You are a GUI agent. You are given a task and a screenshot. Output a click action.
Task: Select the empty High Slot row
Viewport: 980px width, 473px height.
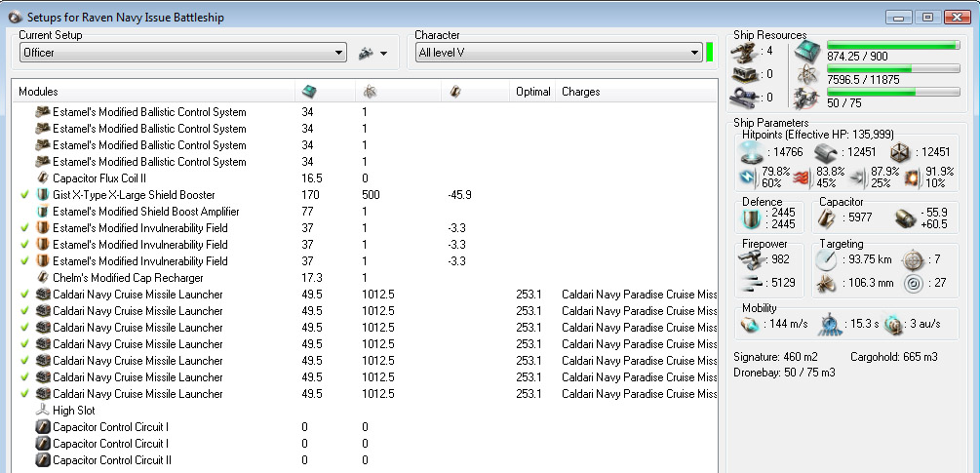click(365, 411)
